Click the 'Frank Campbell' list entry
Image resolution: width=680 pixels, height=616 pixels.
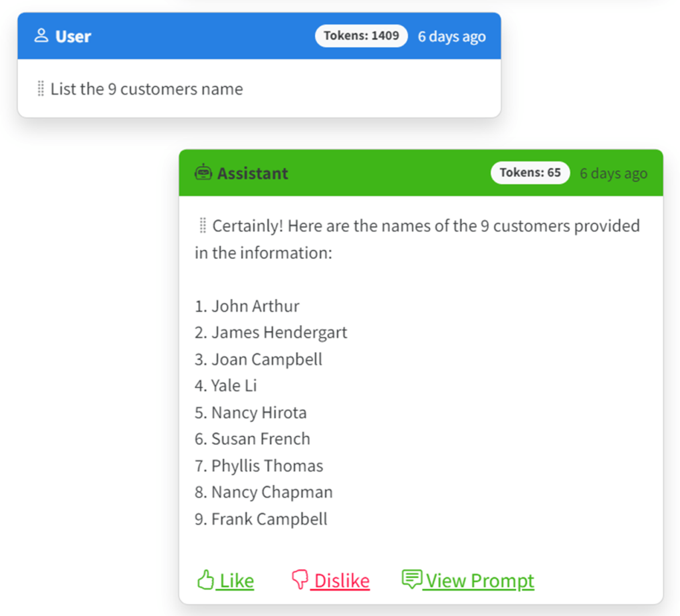pyautogui.click(x=269, y=519)
